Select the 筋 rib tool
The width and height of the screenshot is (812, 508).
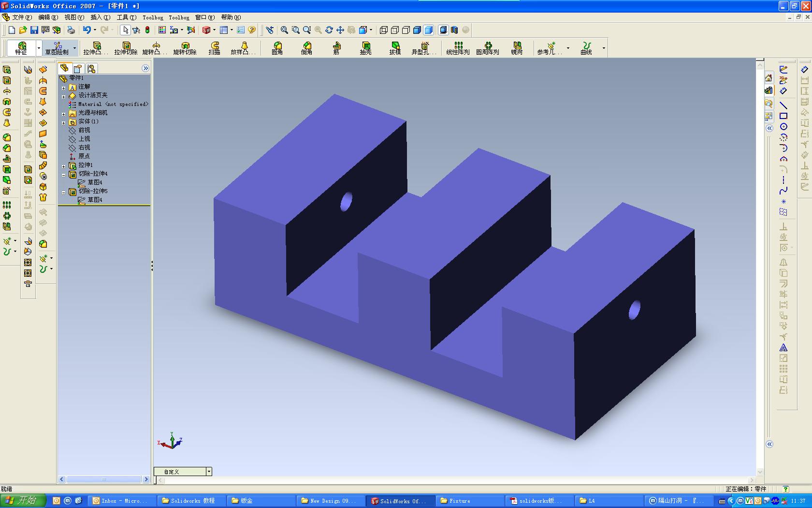336,48
